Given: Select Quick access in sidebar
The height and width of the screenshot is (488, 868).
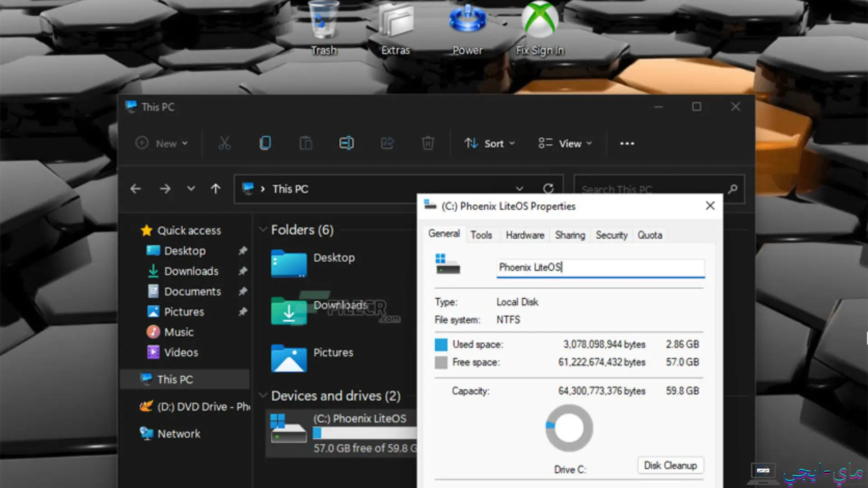Looking at the screenshot, I should coord(181,230).
